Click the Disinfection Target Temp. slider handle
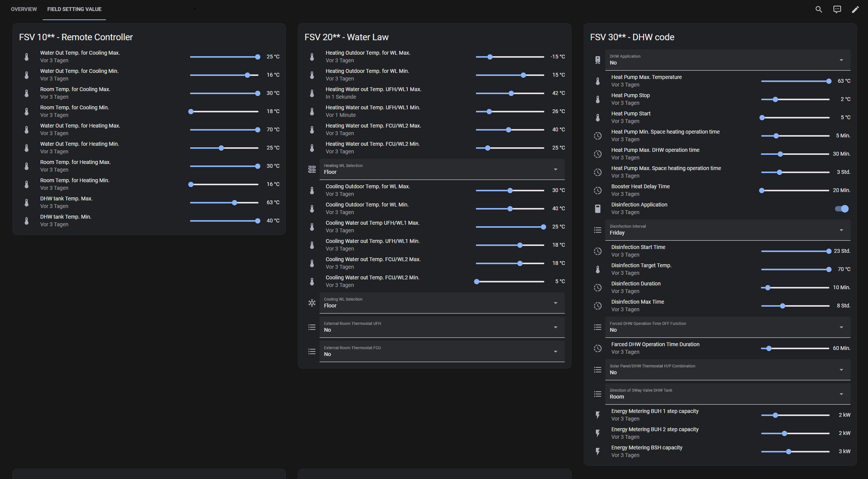Viewport: 868px width, 479px height. [x=829, y=269]
